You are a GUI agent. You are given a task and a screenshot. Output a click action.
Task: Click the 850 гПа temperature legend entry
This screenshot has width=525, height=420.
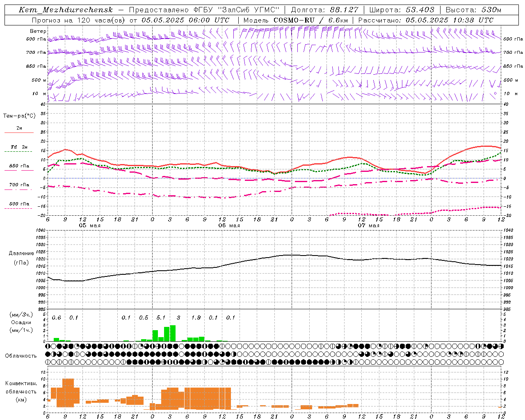(19, 166)
